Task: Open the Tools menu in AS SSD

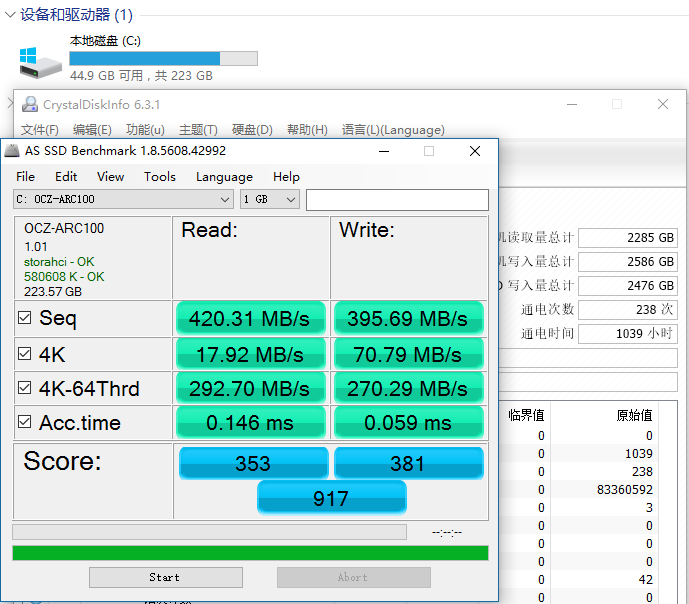Action: point(160,177)
